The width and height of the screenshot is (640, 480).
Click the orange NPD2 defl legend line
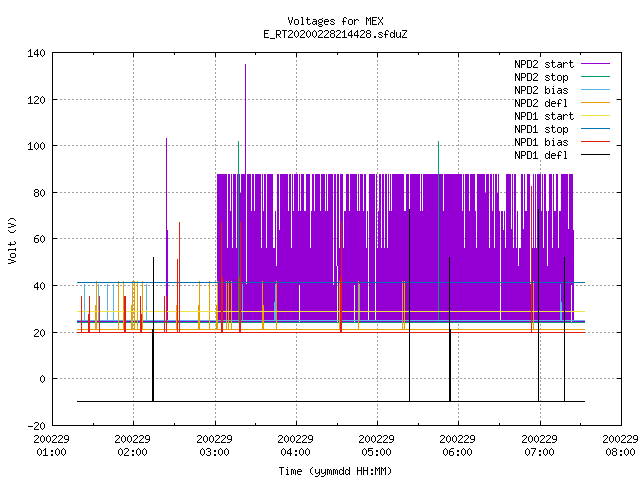(595, 103)
